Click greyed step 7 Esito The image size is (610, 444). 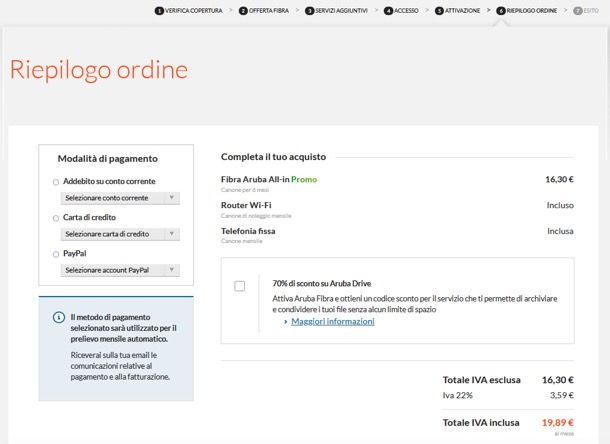pyautogui.click(x=586, y=11)
